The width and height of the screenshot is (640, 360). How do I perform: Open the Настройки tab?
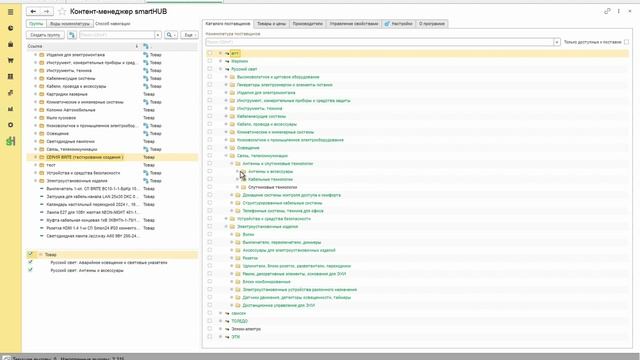399,24
